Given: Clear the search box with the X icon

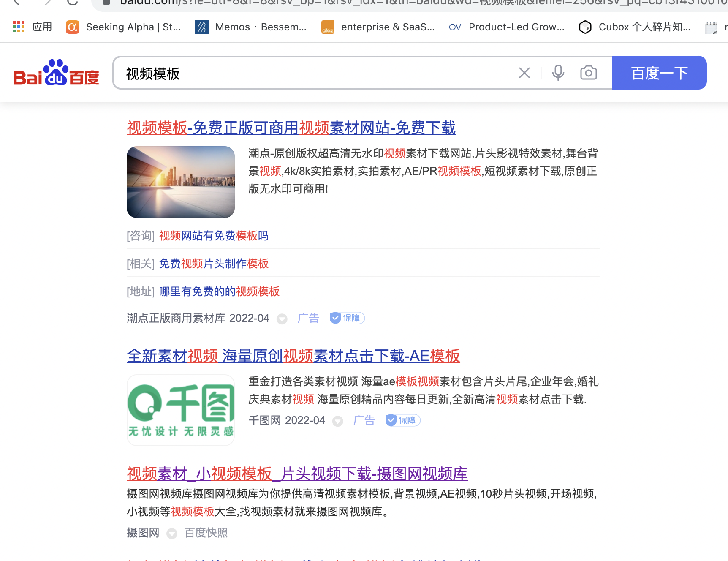Looking at the screenshot, I should [x=524, y=73].
